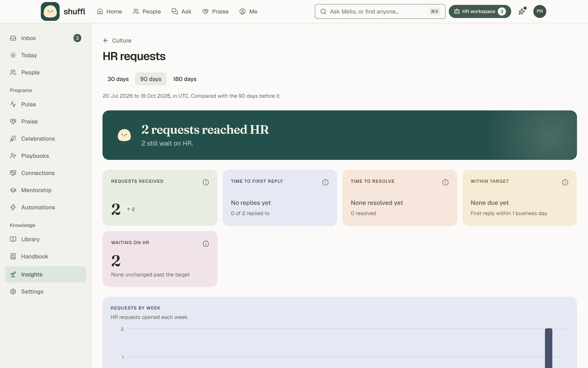Show info for Requests Received card

[x=206, y=182]
